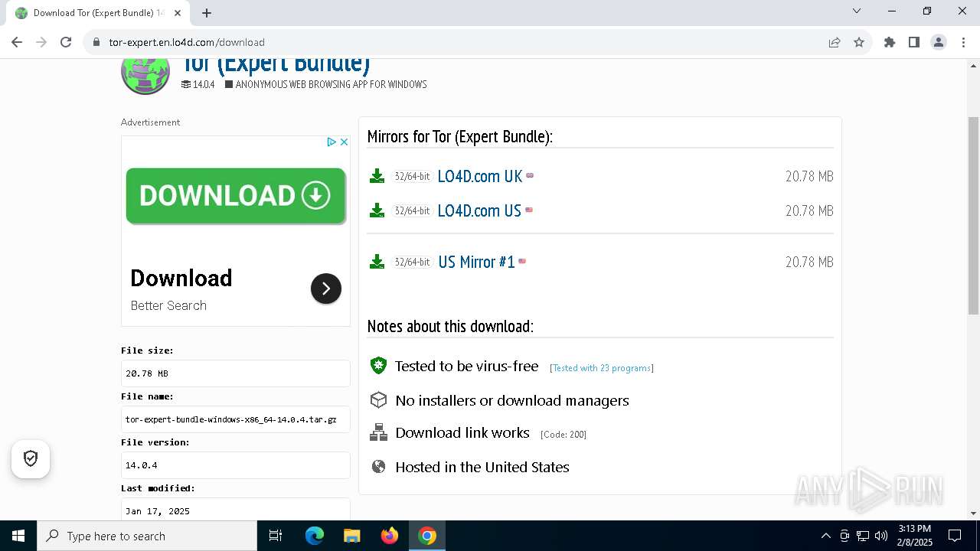
Task: Click the share page icon
Action: [x=835, y=42]
